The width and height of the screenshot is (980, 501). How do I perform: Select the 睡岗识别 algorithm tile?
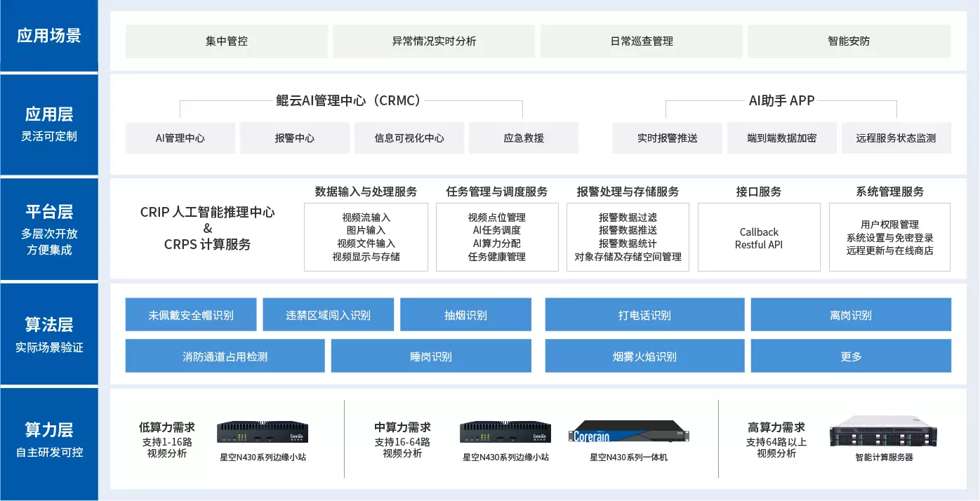(x=431, y=356)
